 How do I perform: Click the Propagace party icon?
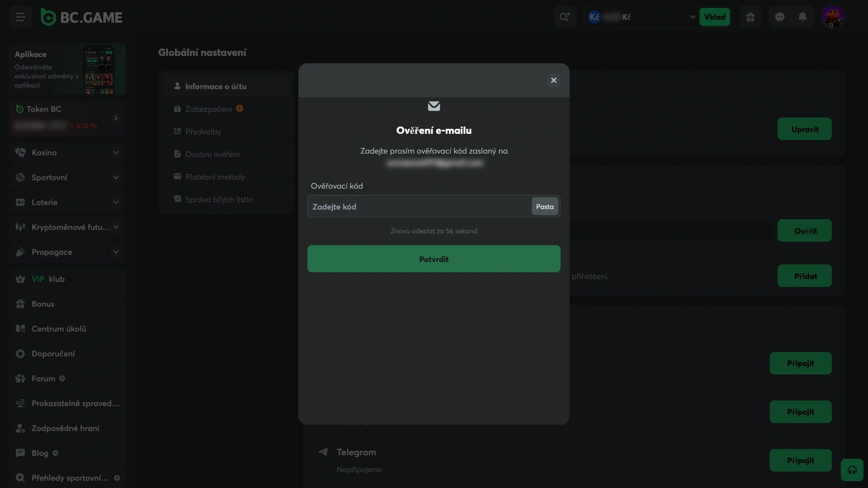coord(20,252)
